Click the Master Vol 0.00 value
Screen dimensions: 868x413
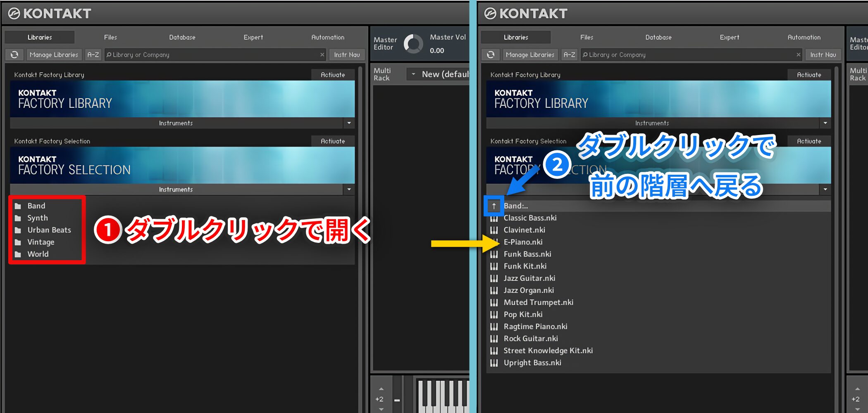click(437, 51)
